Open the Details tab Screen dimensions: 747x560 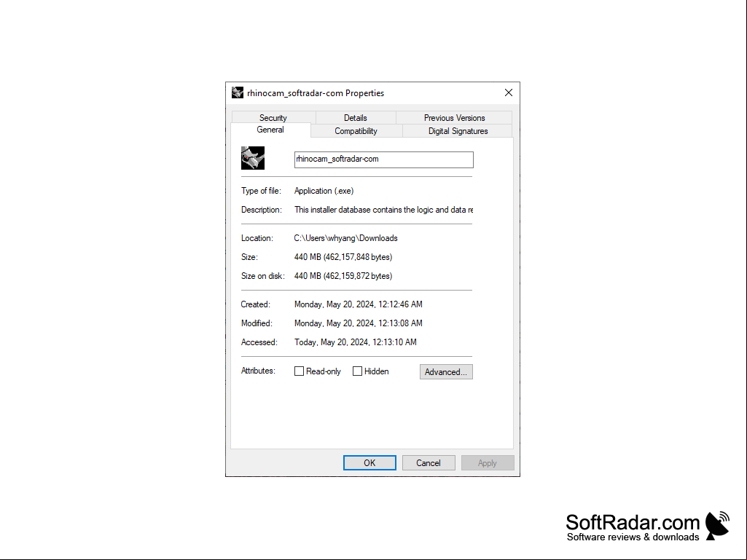[356, 118]
